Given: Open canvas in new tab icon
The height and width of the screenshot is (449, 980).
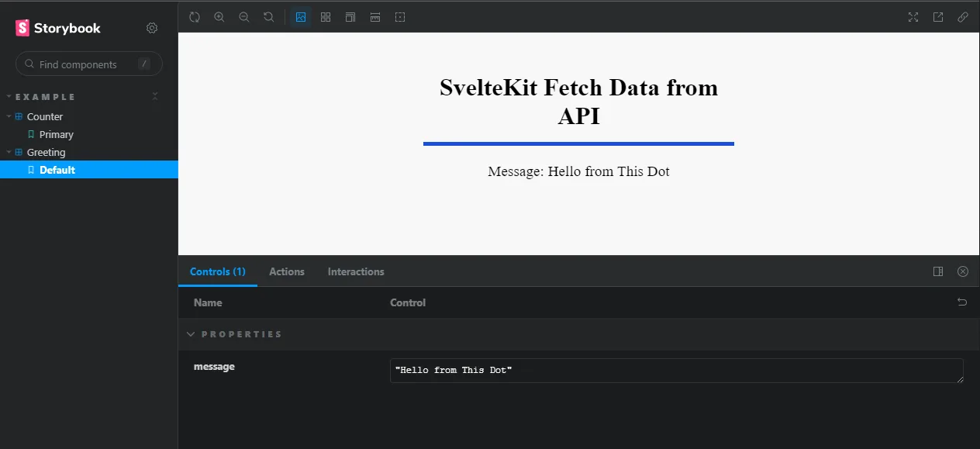Looking at the screenshot, I should click(x=937, y=16).
